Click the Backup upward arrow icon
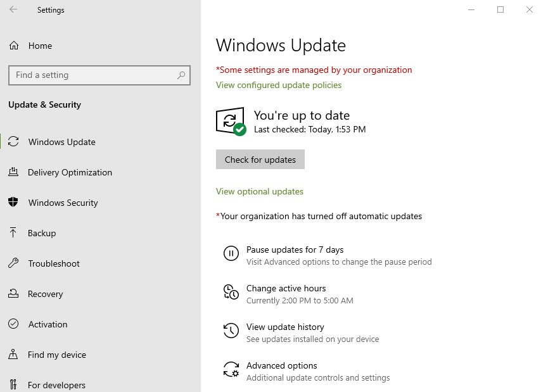This screenshot has height=392, width=541. click(13, 232)
